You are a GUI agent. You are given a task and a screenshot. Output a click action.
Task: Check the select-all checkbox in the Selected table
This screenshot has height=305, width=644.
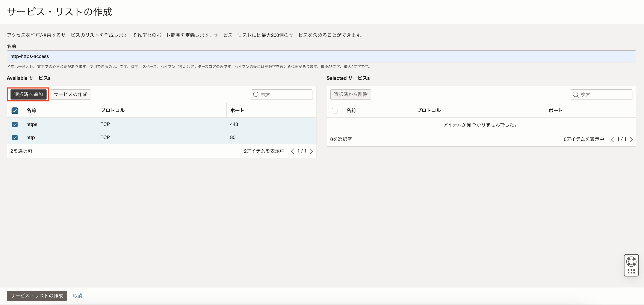pyautogui.click(x=334, y=111)
